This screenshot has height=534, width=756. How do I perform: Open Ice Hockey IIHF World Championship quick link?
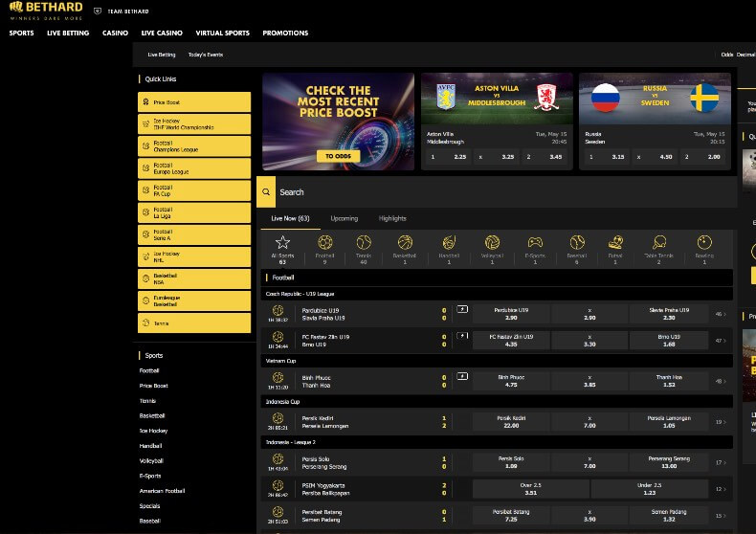coord(194,124)
